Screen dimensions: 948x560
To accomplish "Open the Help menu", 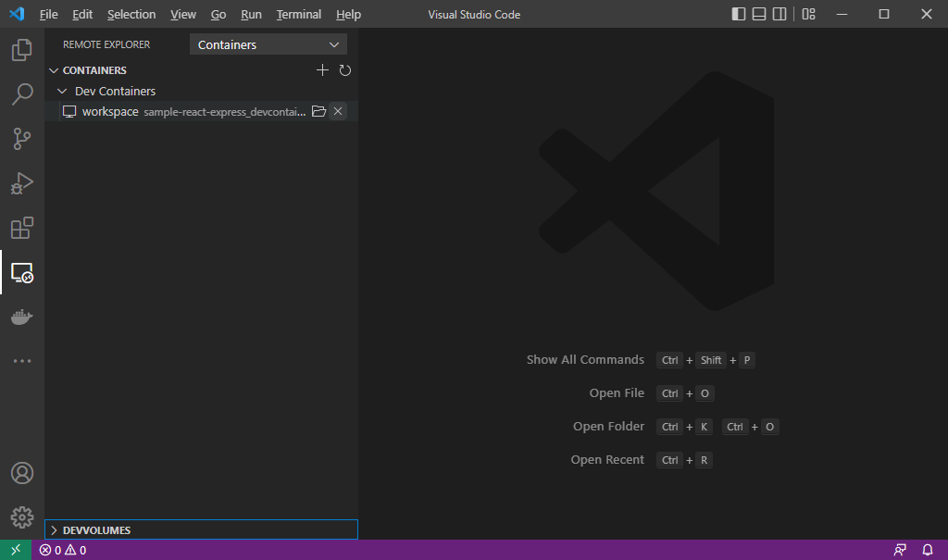I will click(x=348, y=15).
